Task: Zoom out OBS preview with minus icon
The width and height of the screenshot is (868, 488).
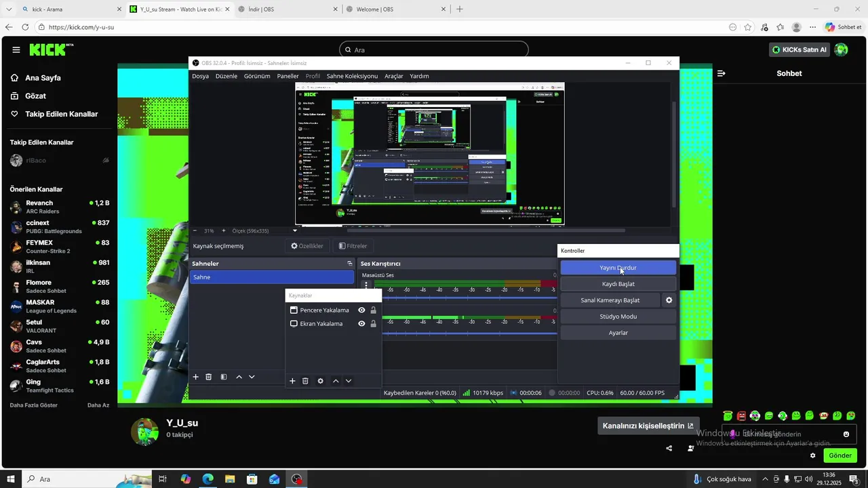Action: [195, 230]
